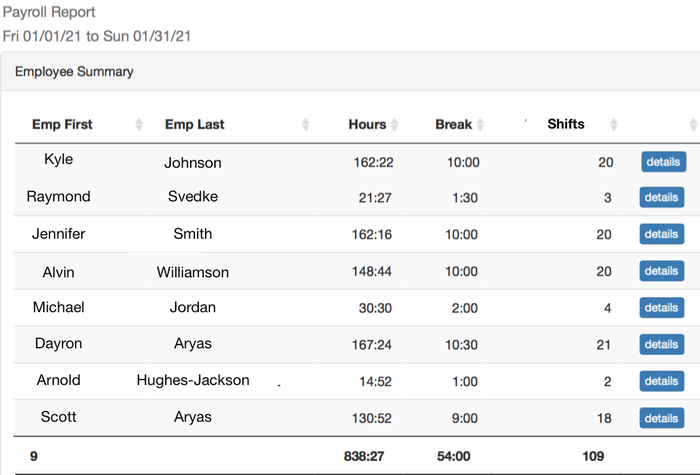Show details for Alvin Williamson
700x475 pixels.
[x=662, y=271]
